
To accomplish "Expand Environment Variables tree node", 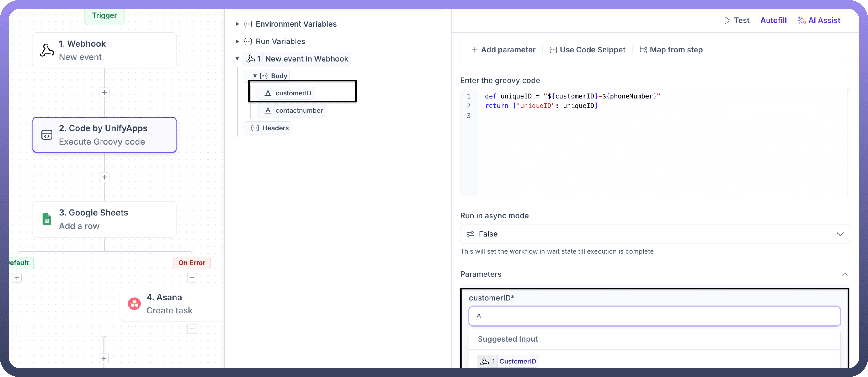I will [x=237, y=24].
